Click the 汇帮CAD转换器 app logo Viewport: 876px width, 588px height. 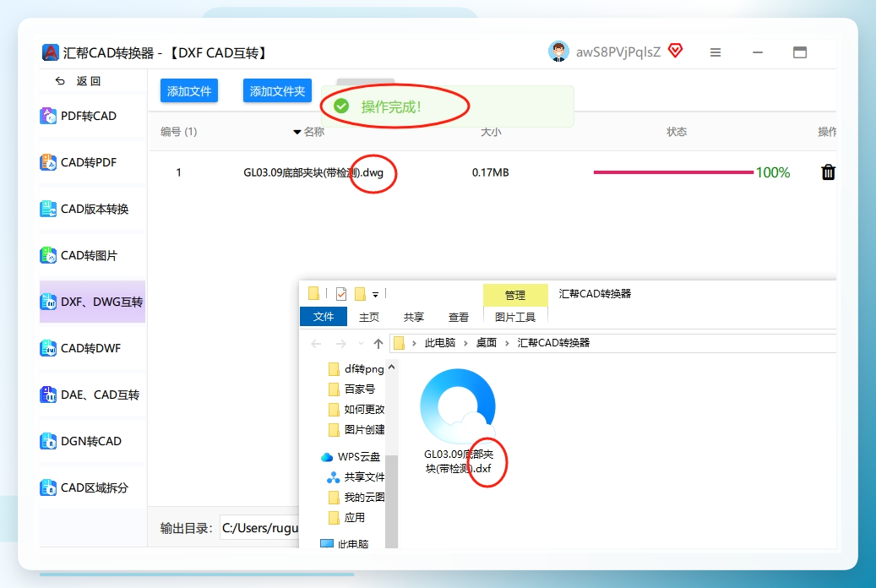pyautogui.click(x=51, y=52)
